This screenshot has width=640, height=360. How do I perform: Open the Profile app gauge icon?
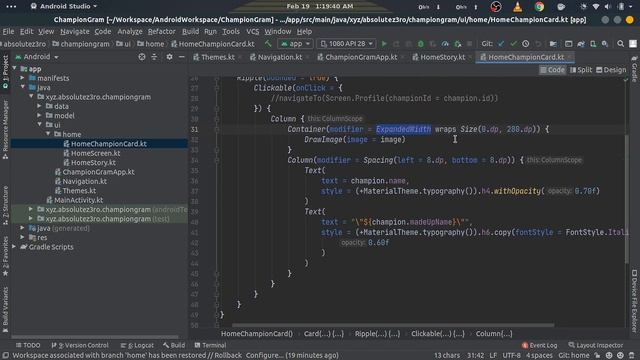(445, 44)
